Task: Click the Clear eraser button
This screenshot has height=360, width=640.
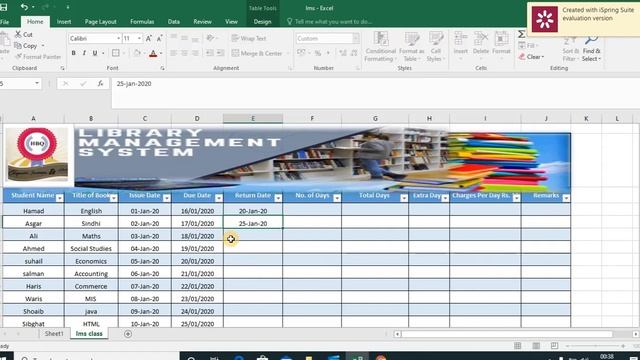Action: tap(531, 57)
